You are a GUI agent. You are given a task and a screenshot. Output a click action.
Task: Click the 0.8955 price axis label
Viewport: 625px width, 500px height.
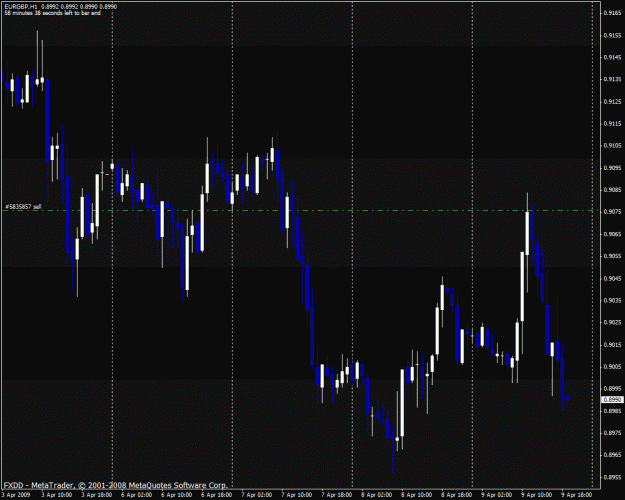[x=612, y=477]
